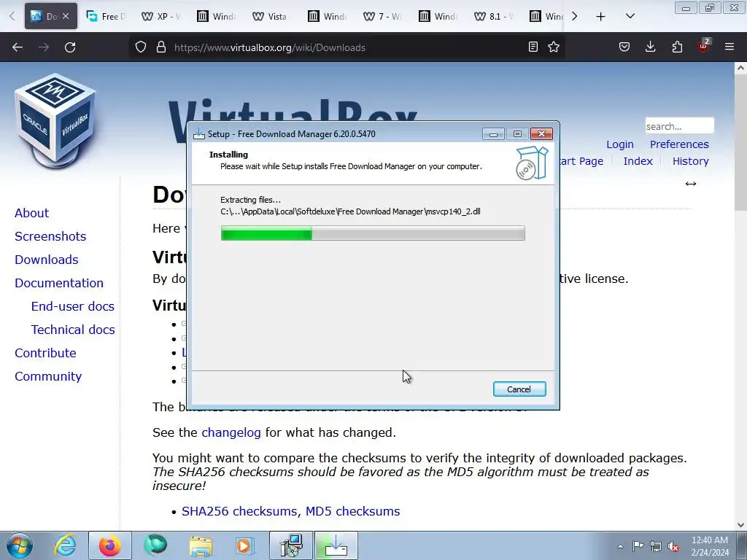This screenshot has width=747, height=560.
Task: Switch to the 7 - W Wikipedia tab
Action: coord(384,16)
